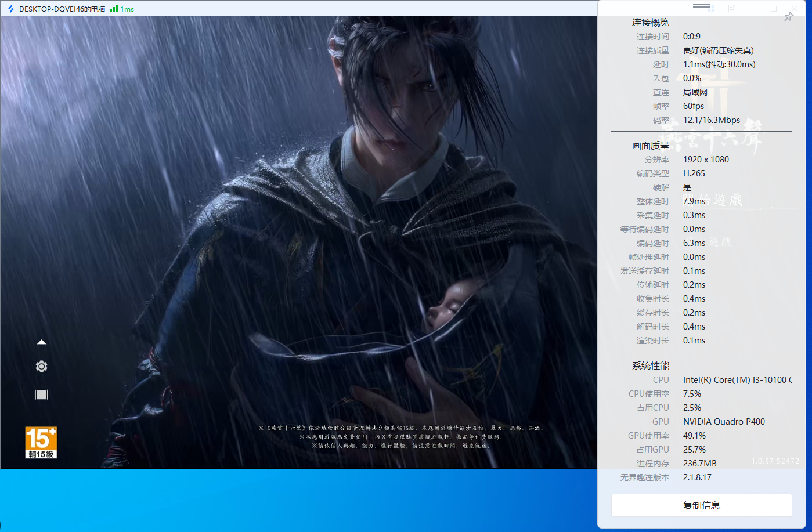Click the DESKTOP-DQVEI46的电脑 window title
This screenshot has height=532, width=812.
point(62,9)
